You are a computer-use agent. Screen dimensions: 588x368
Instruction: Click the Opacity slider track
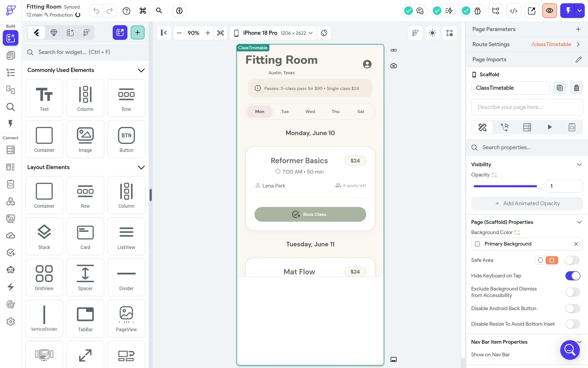point(507,186)
